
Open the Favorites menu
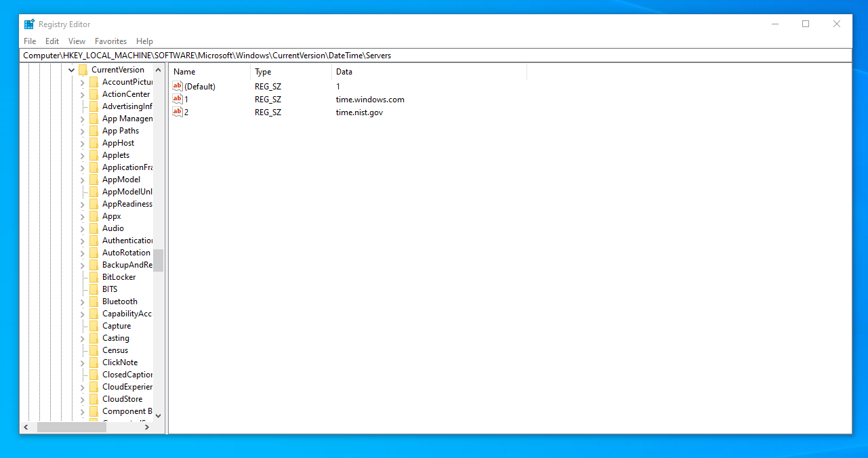pos(110,41)
